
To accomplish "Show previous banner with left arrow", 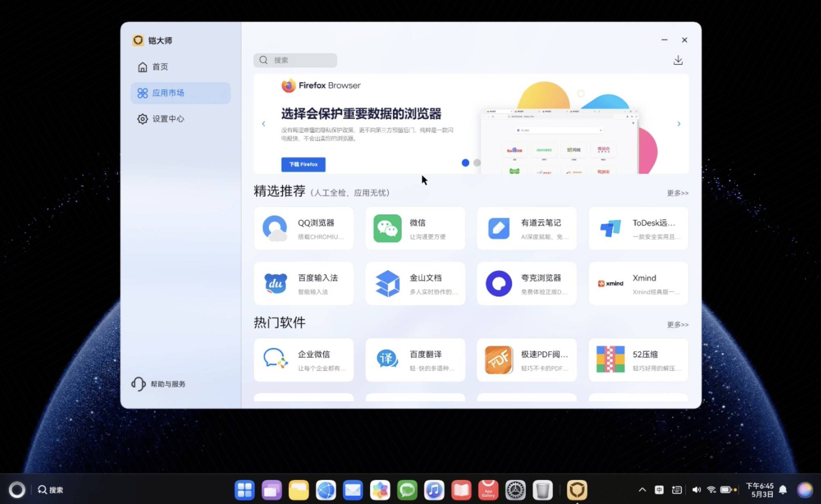I will click(264, 124).
